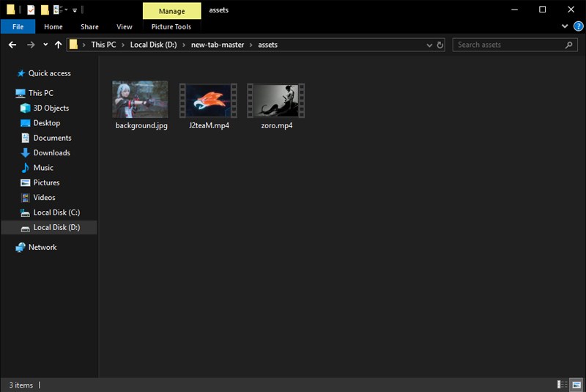Screen dimensions: 586x392
Task: Expand the ribbon using the chevron
Action: 565,26
